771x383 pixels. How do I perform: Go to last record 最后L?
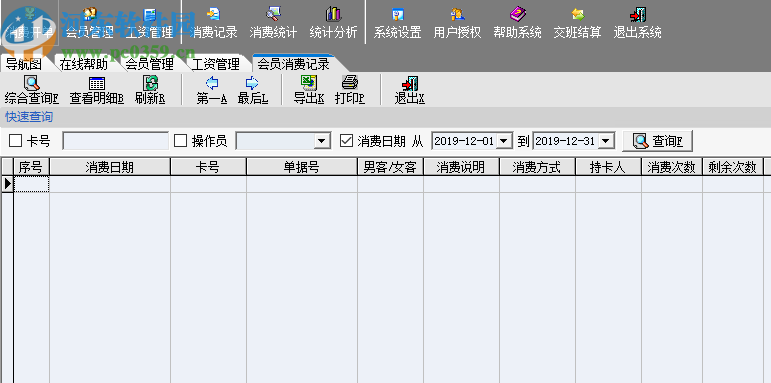point(253,90)
